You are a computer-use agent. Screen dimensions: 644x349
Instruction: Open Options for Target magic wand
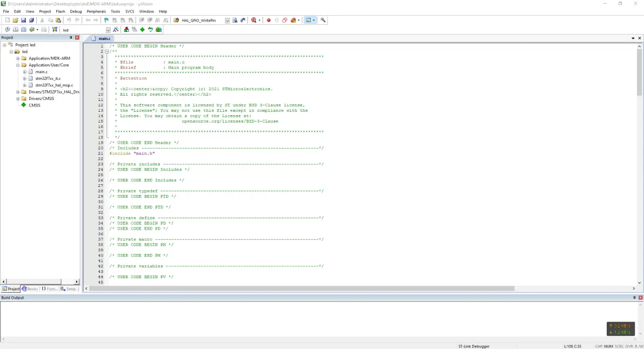click(116, 30)
